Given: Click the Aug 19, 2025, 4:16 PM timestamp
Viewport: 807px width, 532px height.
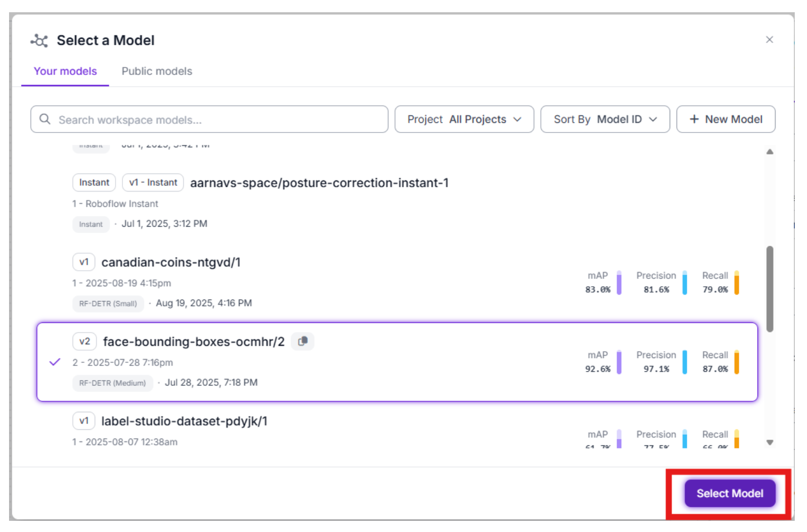Looking at the screenshot, I should [204, 303].
